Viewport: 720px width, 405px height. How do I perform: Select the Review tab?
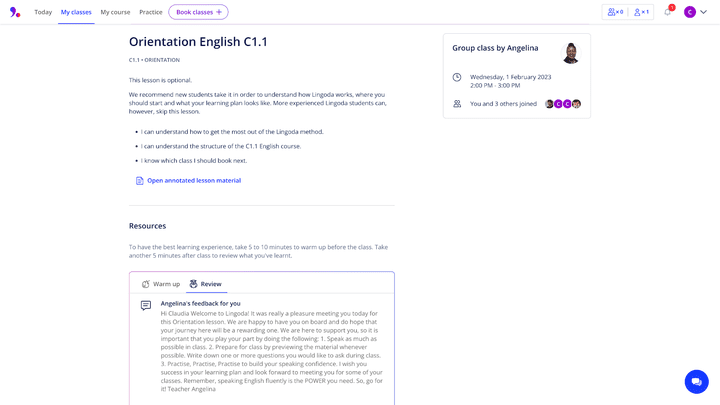(206, 284)
